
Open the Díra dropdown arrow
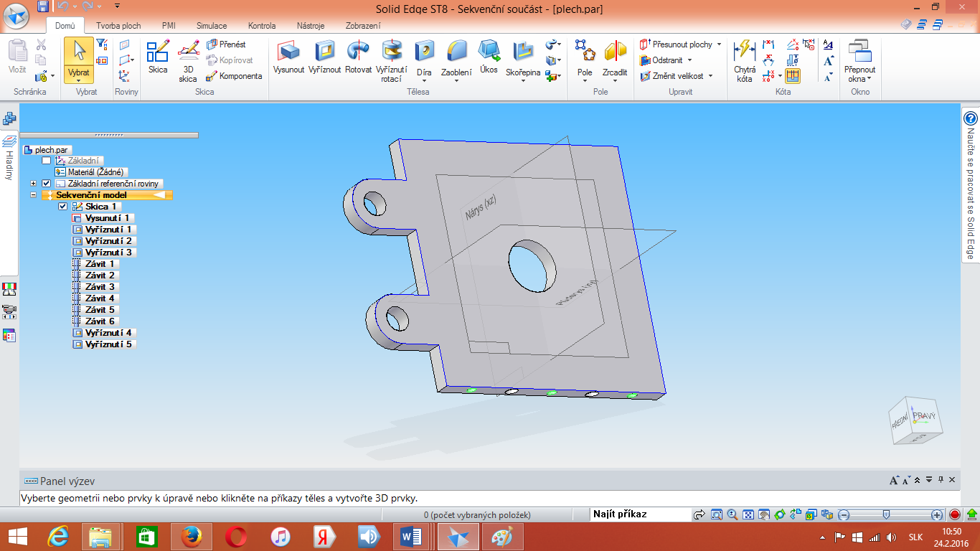click(x=424, y=80)
